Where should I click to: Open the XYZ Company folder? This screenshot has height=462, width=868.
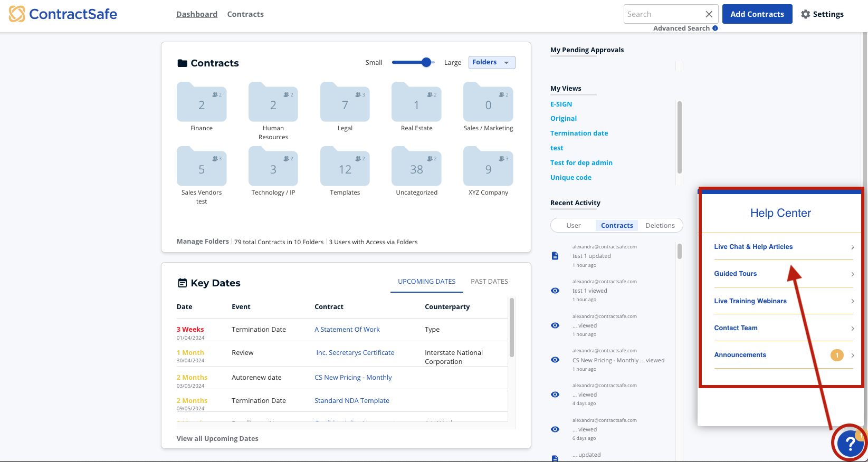coord(488,167)
